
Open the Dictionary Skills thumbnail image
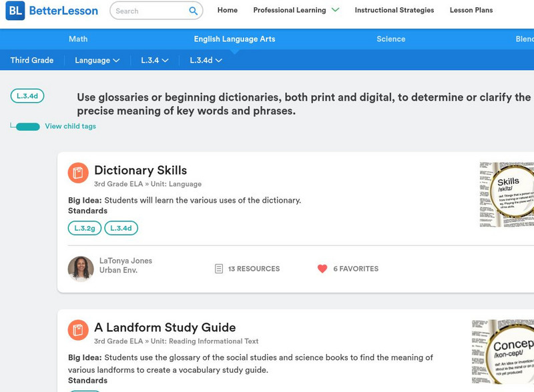507,195
